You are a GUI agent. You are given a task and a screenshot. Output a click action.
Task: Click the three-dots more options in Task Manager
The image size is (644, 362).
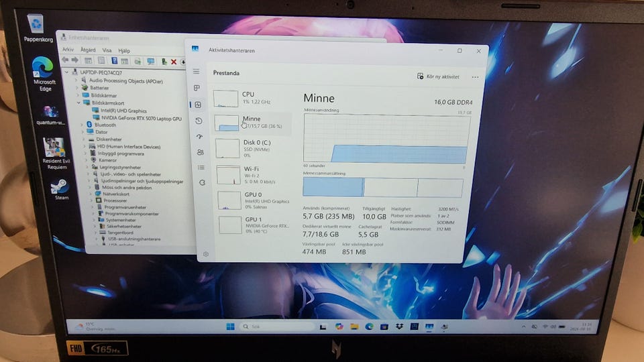pos(475,77)
